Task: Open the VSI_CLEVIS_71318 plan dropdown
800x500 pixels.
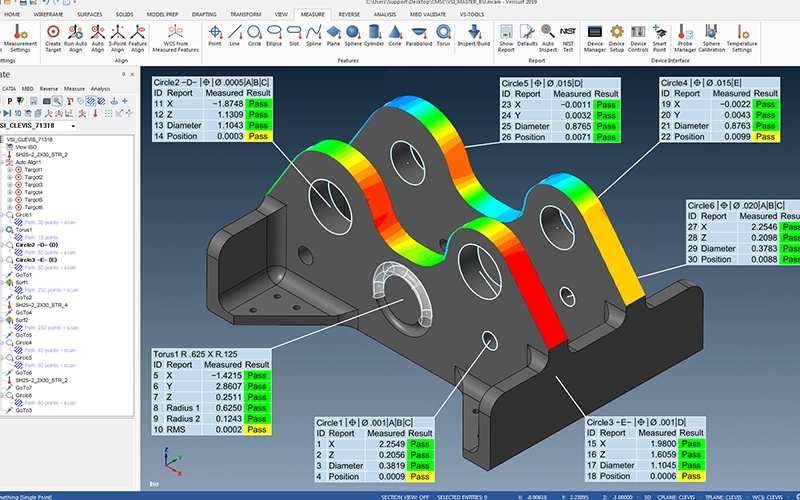Action: pyautogui.click(x=38, y=126)
